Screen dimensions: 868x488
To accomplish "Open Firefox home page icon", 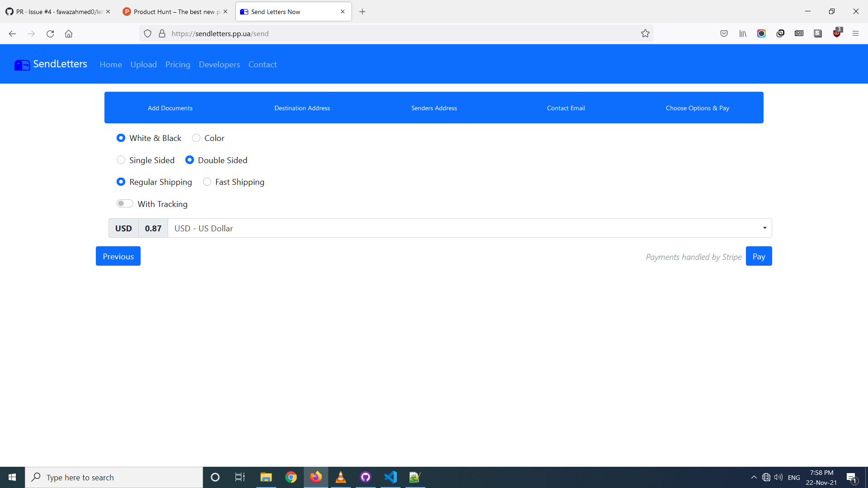I will [69, 33].
